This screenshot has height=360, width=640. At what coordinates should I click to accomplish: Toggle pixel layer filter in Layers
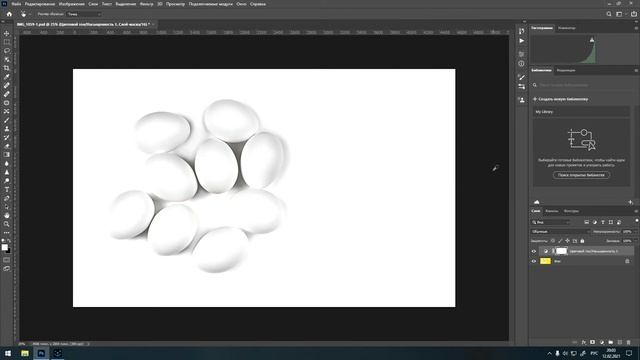click(587, 222)
